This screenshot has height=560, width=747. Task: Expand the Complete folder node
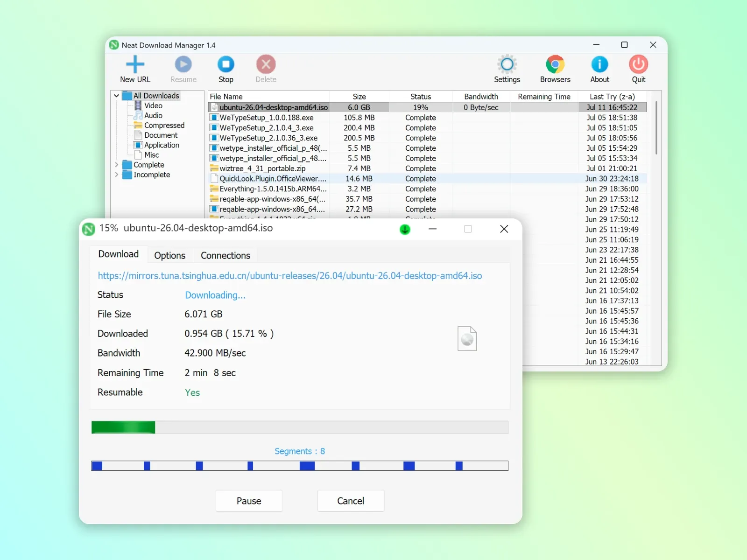pyautogui.click(x=116, y=165)
